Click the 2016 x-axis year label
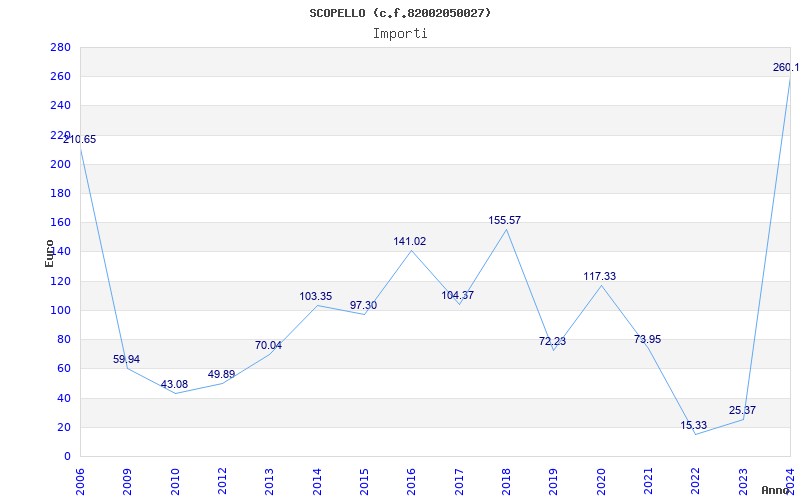Viewport: 800px width, 500px height. click(x=412, y=482)
